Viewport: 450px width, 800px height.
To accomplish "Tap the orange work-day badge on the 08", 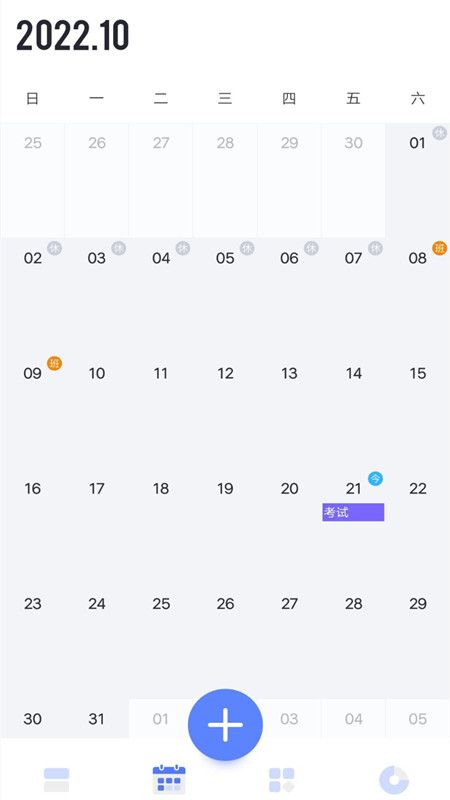I will pyautogui.click(x=439, y=248).
